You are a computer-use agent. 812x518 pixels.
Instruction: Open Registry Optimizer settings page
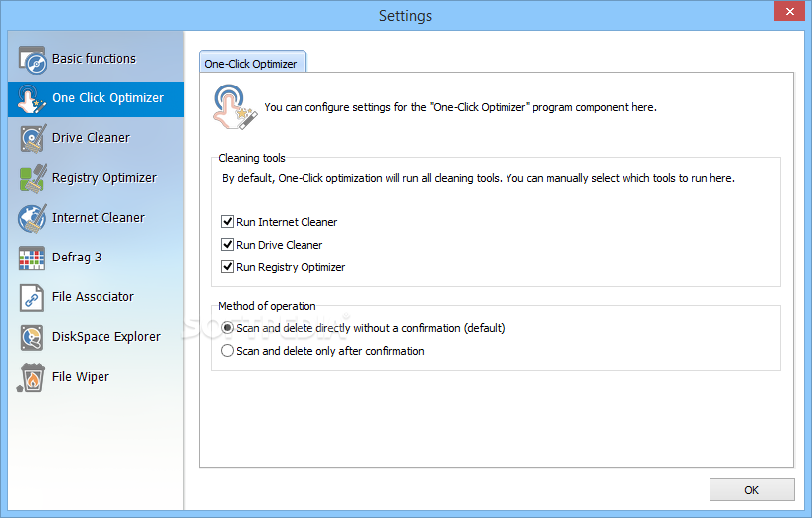tap(96, 179)
